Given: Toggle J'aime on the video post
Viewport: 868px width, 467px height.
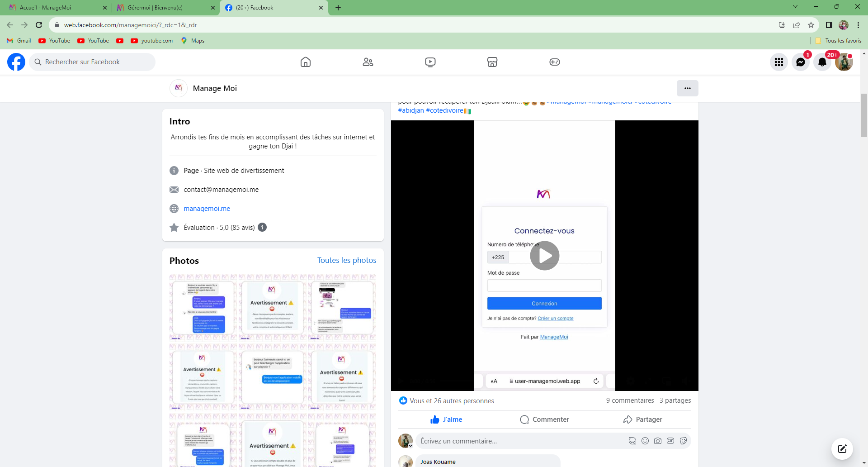Looking at the screenshot, I should pyautogui.click(x=446, y=419).
